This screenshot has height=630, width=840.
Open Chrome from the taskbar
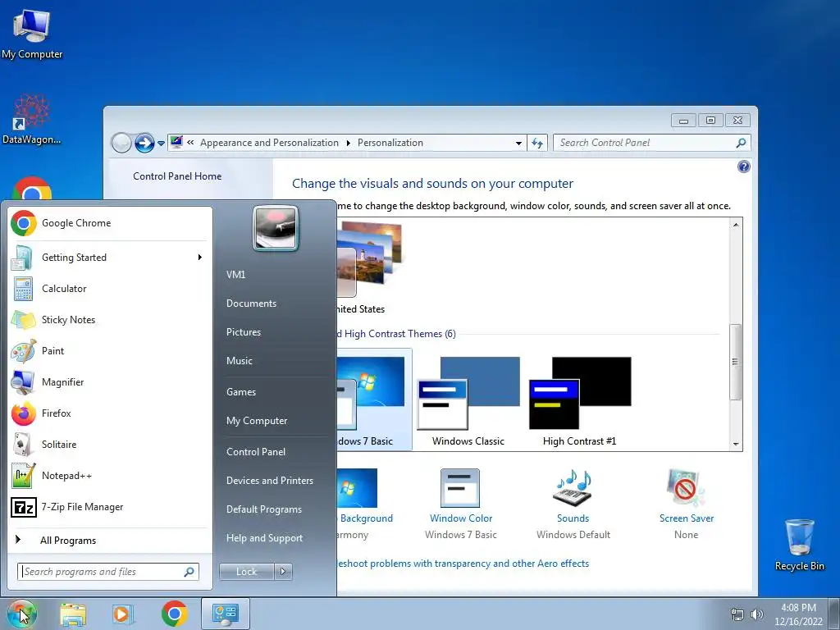[174, 614]
